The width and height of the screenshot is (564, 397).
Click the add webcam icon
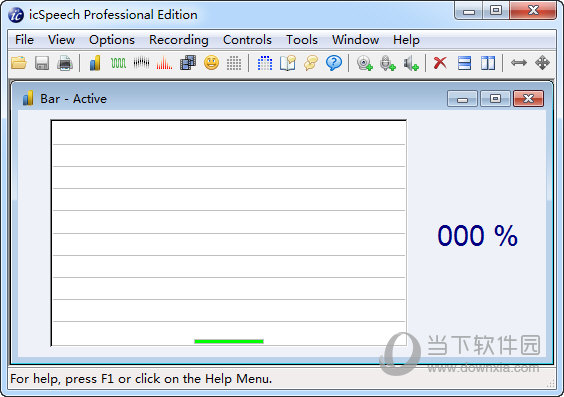[364, 63]
